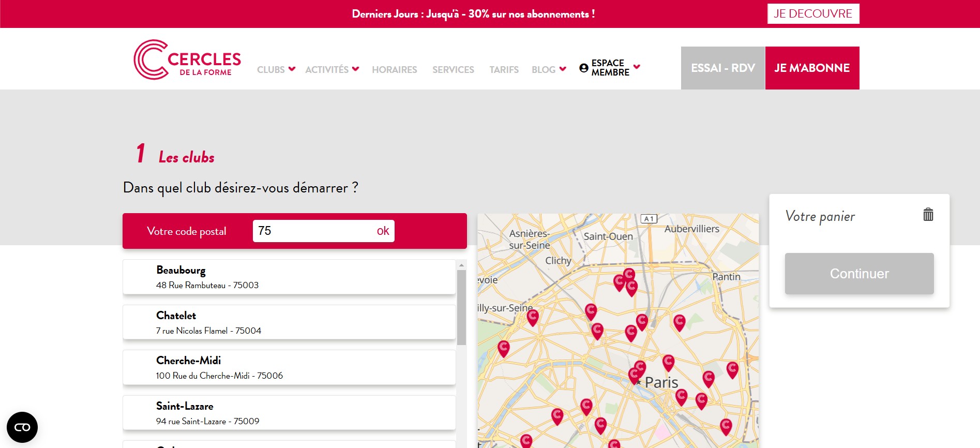Click the member profile icon beside Espace Membre
This screenshot has height=448, width=980.
click(x=584, y=68)
